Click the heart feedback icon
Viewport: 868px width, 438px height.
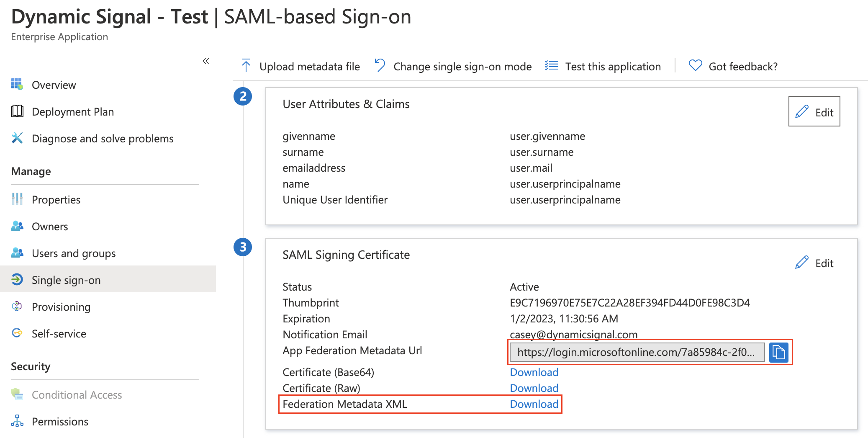click(x=695, y=65)
